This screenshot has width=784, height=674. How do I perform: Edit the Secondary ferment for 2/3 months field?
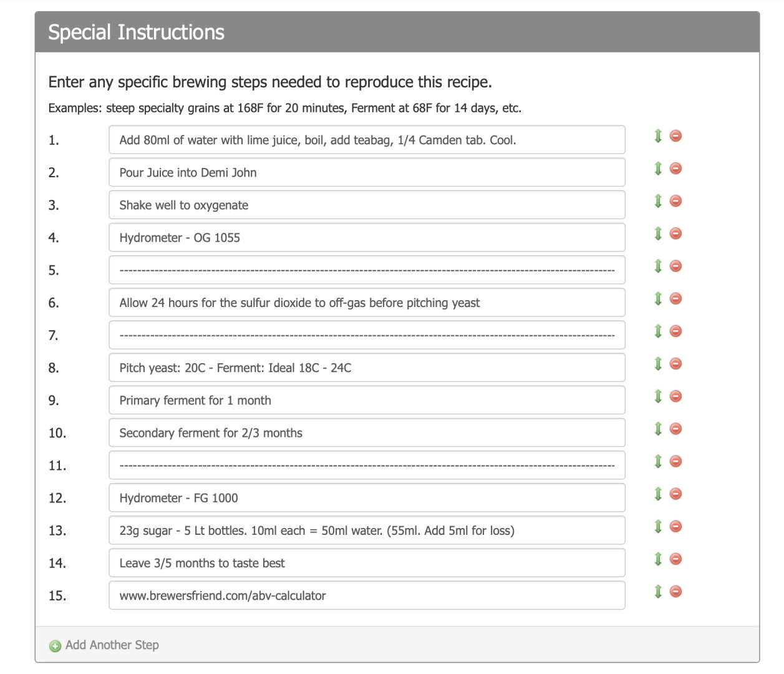367,433
